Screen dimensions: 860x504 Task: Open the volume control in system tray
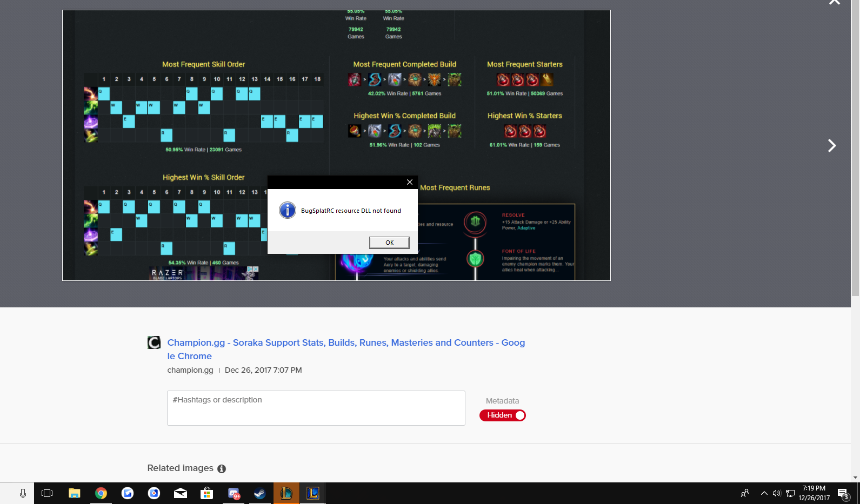coord(777,493)
